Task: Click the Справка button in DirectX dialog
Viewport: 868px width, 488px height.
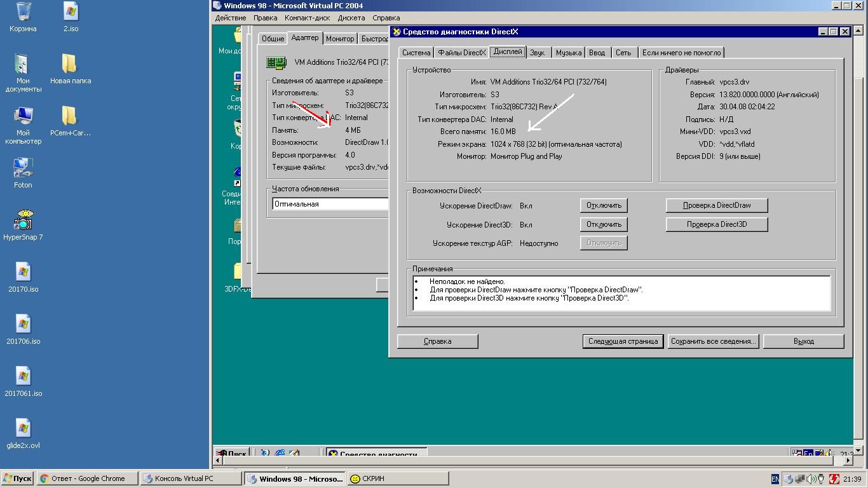Action: point(437,341)
